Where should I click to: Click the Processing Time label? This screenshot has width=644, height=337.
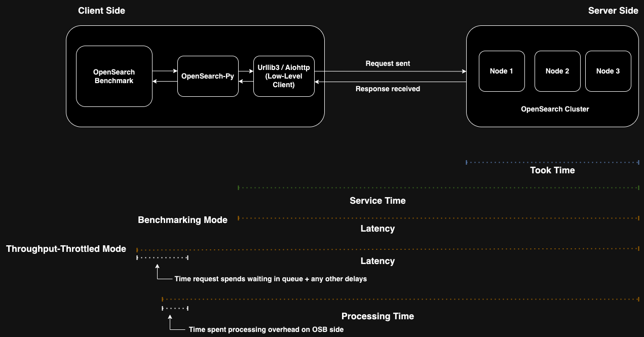coord(377,316)
